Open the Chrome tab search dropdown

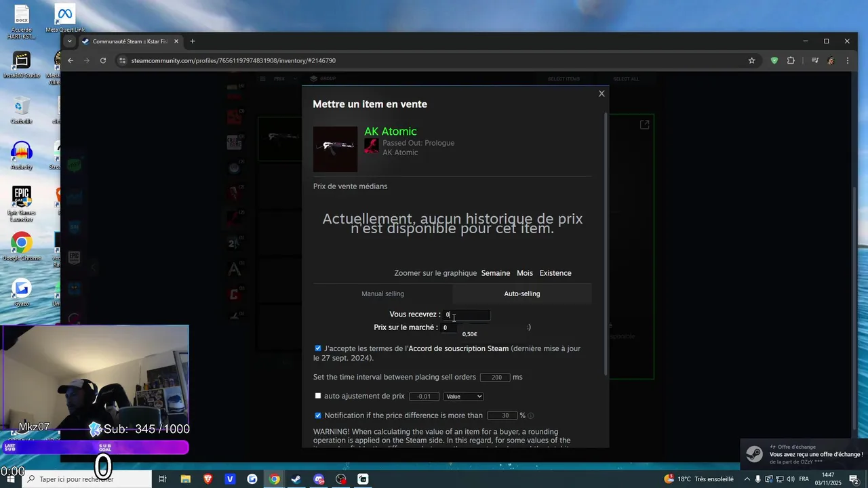[x=69, y=41]
